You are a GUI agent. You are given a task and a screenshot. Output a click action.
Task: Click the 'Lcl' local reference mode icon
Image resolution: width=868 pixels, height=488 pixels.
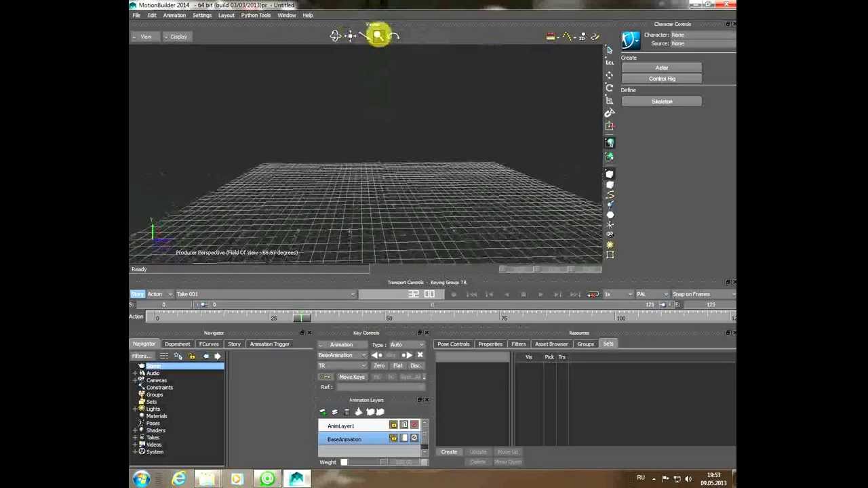coord(609,62)
